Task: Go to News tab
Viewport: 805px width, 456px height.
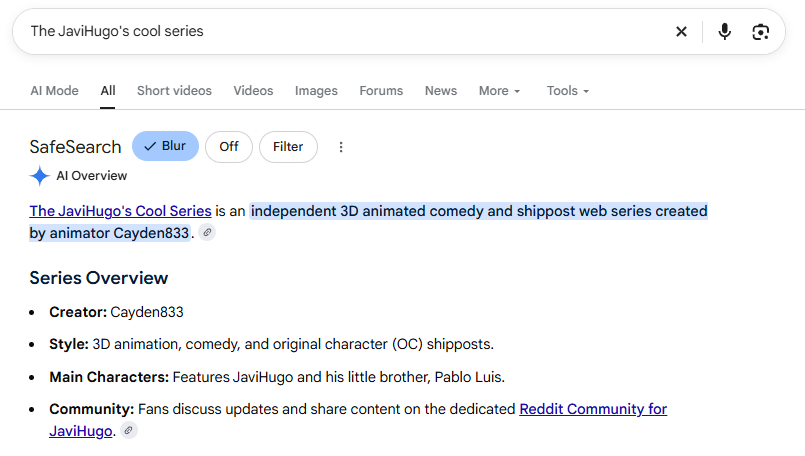Action: pos(441,91)
